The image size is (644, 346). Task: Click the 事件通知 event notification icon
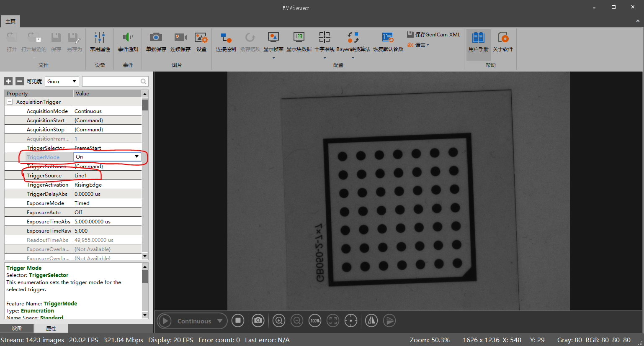(x=128, y=41)
